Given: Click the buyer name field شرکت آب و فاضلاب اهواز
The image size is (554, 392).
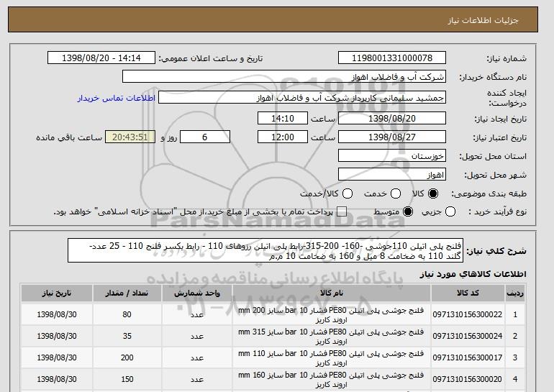Looking at the screenshot, I should [284, 77].
